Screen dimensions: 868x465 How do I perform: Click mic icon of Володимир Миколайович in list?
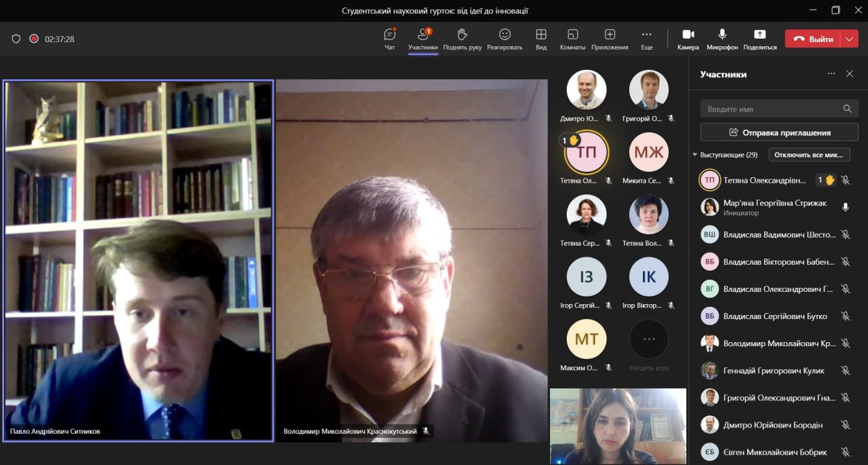pos(846,343)
